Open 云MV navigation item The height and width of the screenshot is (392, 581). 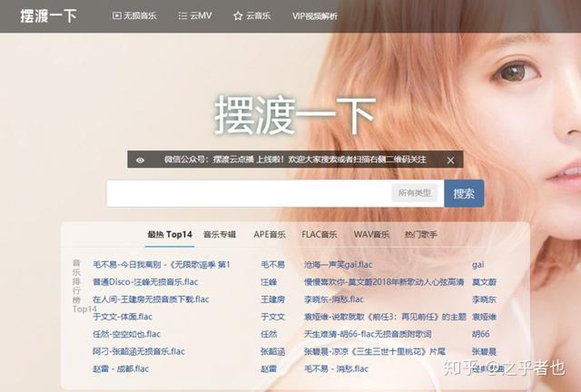195,16
